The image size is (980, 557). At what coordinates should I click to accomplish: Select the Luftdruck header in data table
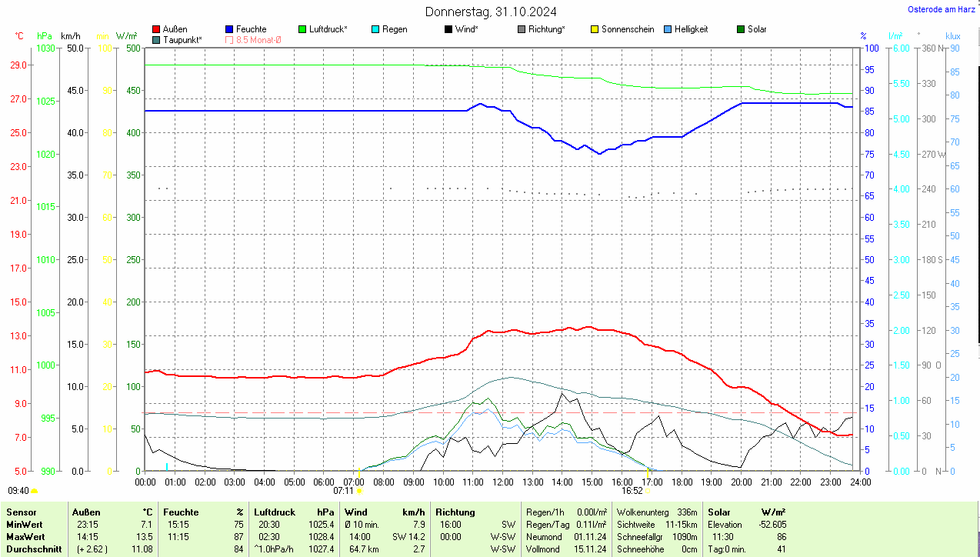[x=275, y=512]
